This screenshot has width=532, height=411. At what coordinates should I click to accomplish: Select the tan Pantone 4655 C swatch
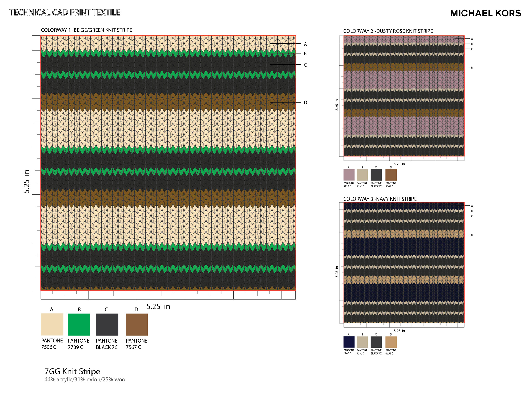pos(391,342)
